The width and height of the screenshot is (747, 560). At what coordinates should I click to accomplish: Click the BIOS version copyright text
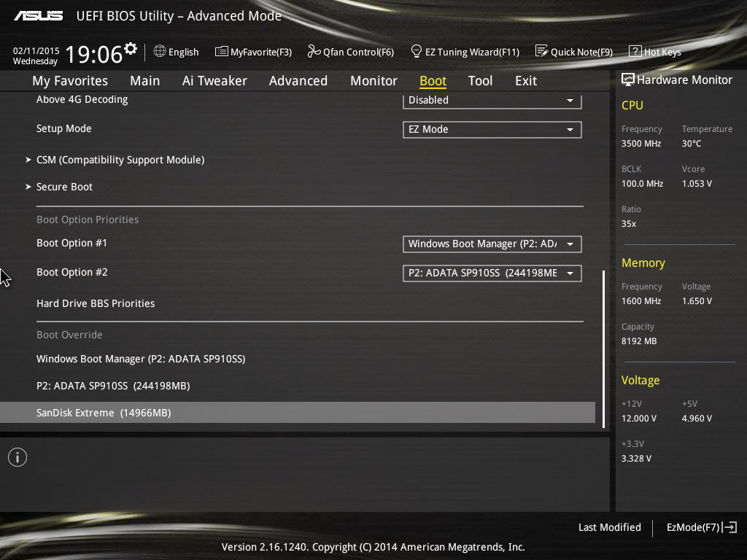(x=373, y=547)
